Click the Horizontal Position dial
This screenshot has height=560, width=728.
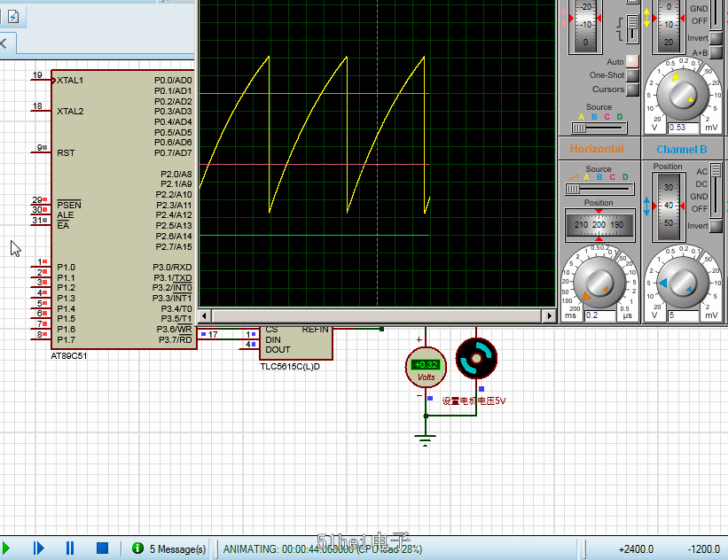click(x=599, y=224)
